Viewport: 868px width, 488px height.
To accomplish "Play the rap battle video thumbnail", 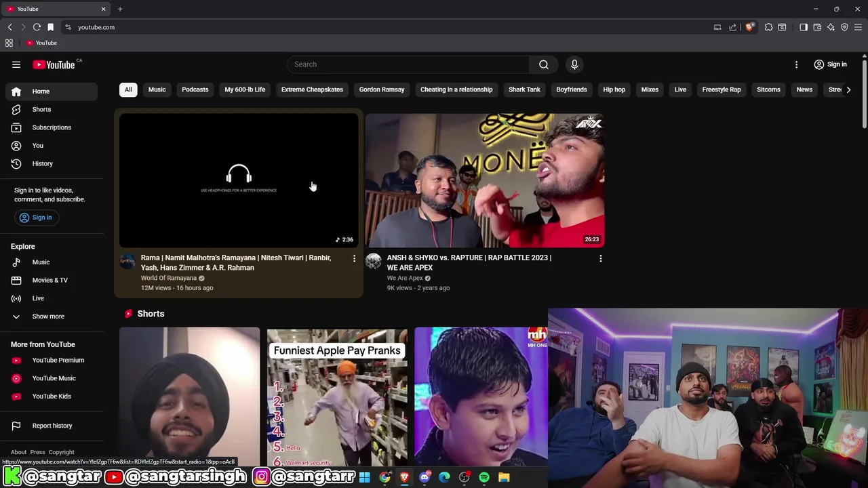I will tap(485, 180).
